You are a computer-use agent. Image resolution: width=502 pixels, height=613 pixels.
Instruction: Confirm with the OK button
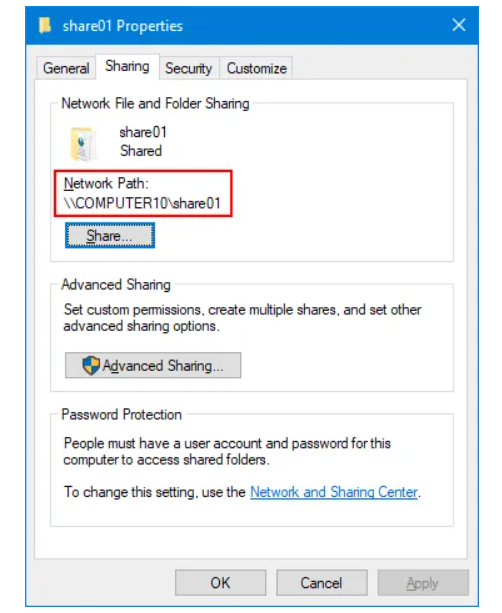221,583
